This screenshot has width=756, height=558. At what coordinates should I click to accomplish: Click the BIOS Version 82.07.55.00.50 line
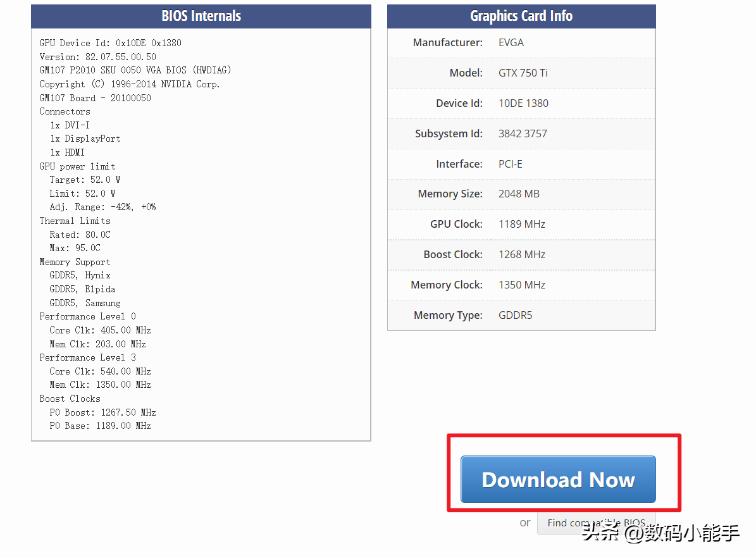coord(97,57)
